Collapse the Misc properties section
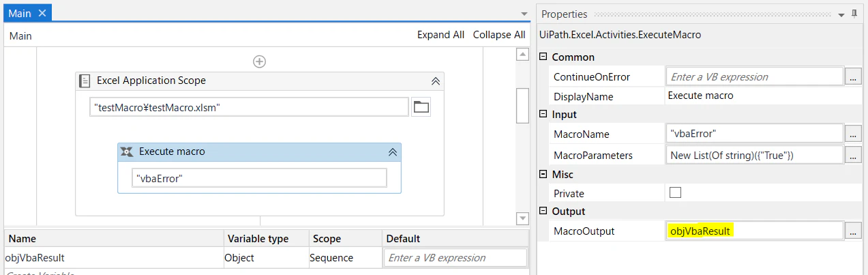The height and width of the screenshot is (275, 868). 543,174
